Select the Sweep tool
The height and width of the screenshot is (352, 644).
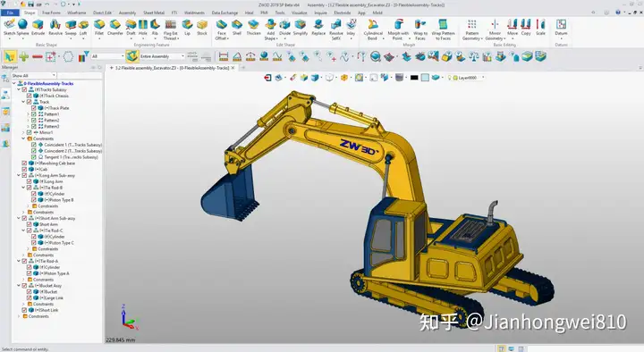tap(71, 27)
